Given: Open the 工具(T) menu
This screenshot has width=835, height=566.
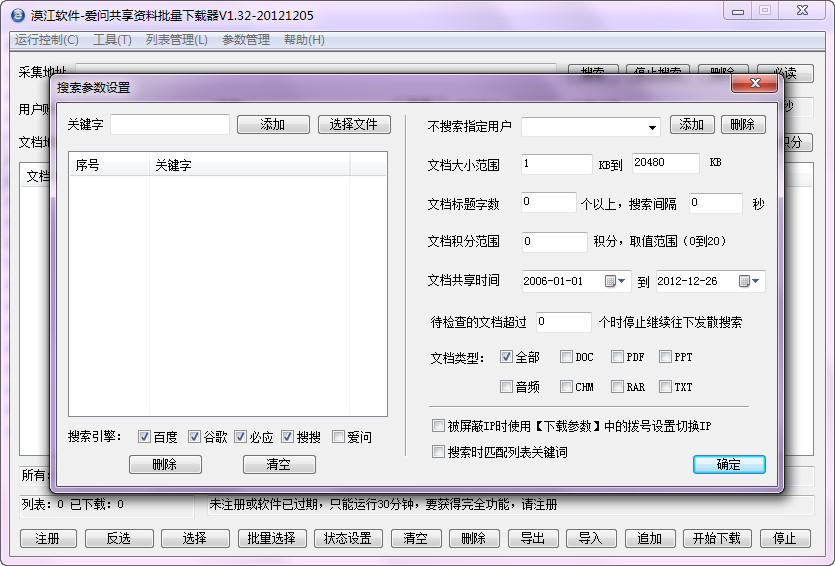Looking at the screenshot, I should pos(112,40).
